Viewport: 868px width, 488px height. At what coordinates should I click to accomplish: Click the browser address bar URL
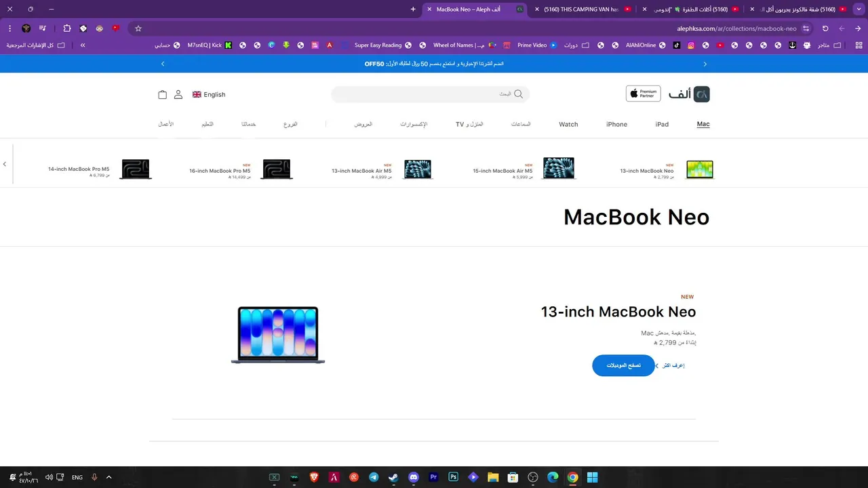pos(736,28)
